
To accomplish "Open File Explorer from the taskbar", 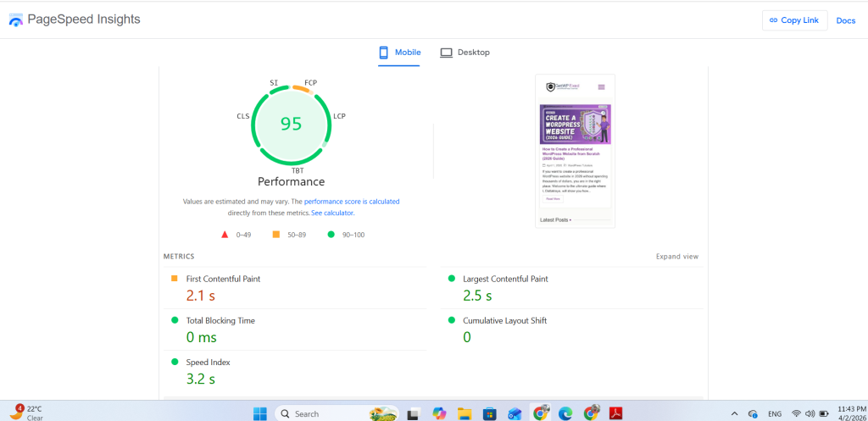I will pyautogui.click(x=464, y=413).
